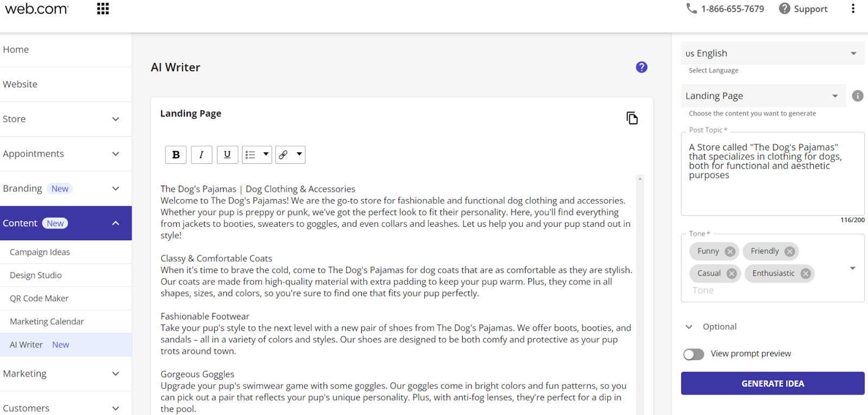868x415 pixels.
Task: Open the list style dropdown arrow
Action: tap(266, 154)
